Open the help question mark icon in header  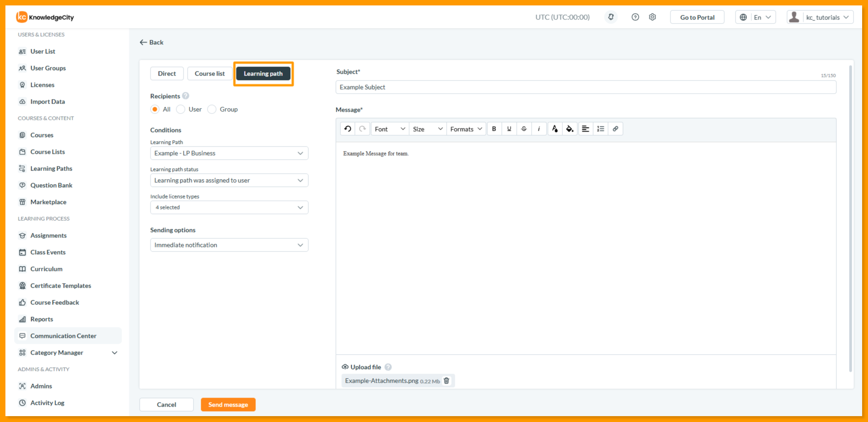pos(635,17)
